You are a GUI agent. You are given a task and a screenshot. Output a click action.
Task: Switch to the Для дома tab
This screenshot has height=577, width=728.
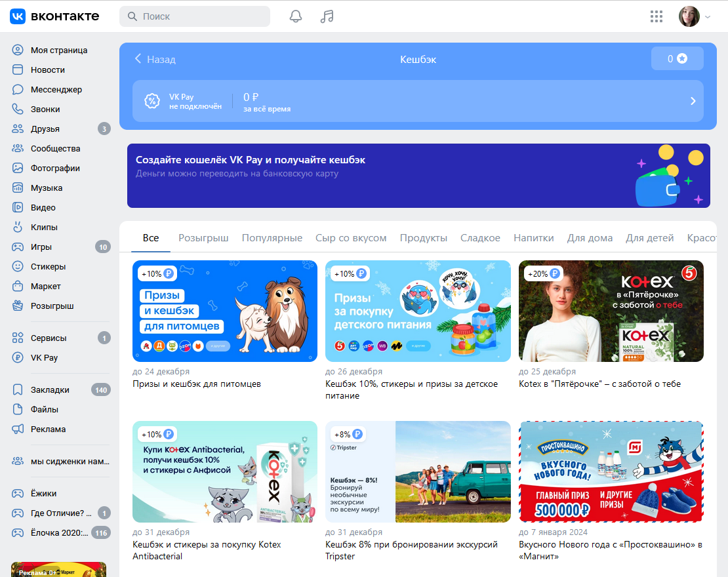(590, 237)
